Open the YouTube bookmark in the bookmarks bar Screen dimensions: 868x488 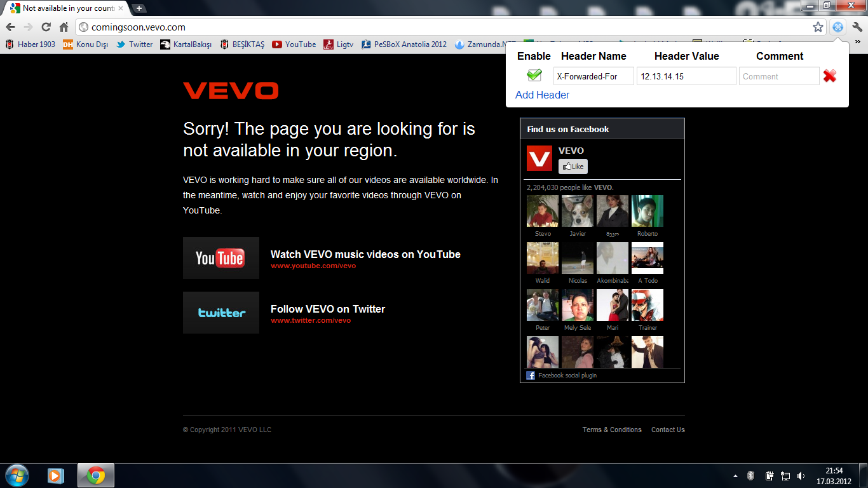[x=294, y=44]
